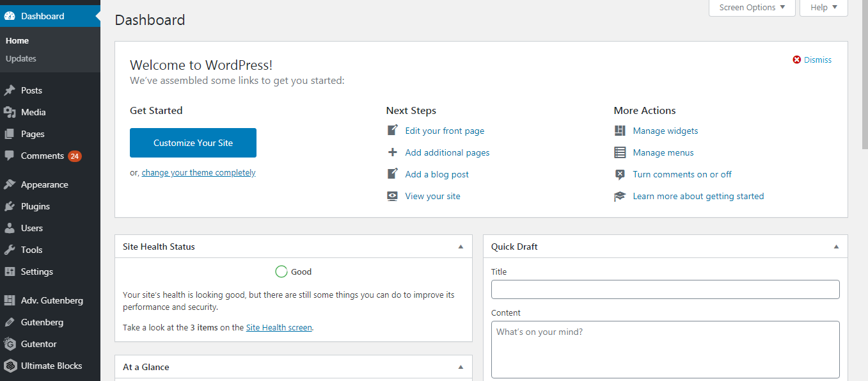Image resolution: width=868 pixels, height=381 pixels.
Task: Open the Plugins menu
Action: [x=50, y=206]
